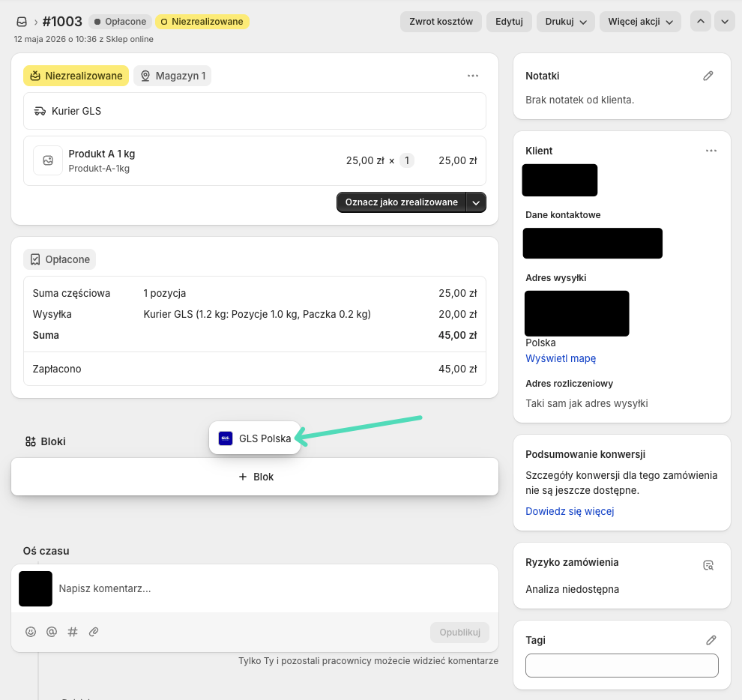
Task: Attach a file with the paperclip icon
Action: pyautogui.click(x=94, y=632)
